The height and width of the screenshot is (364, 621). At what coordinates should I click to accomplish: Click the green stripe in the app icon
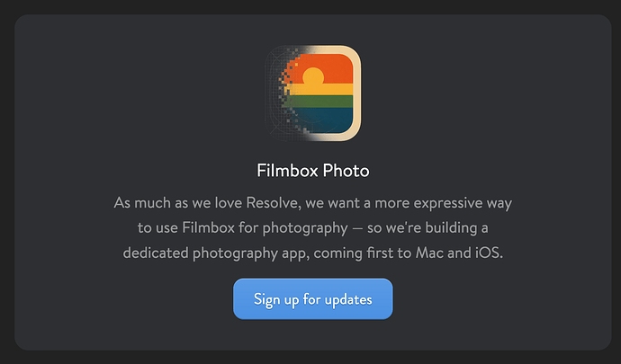pyautogui.click(x=320, y=102)
